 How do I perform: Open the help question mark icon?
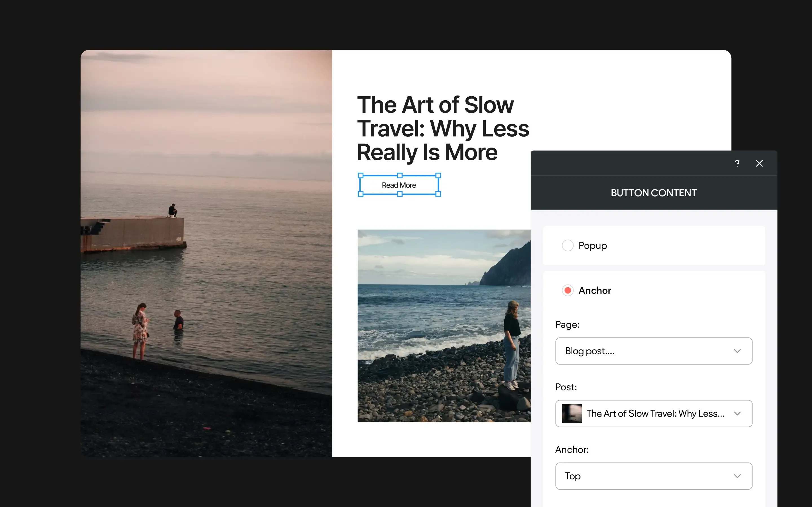pos(737,163)
